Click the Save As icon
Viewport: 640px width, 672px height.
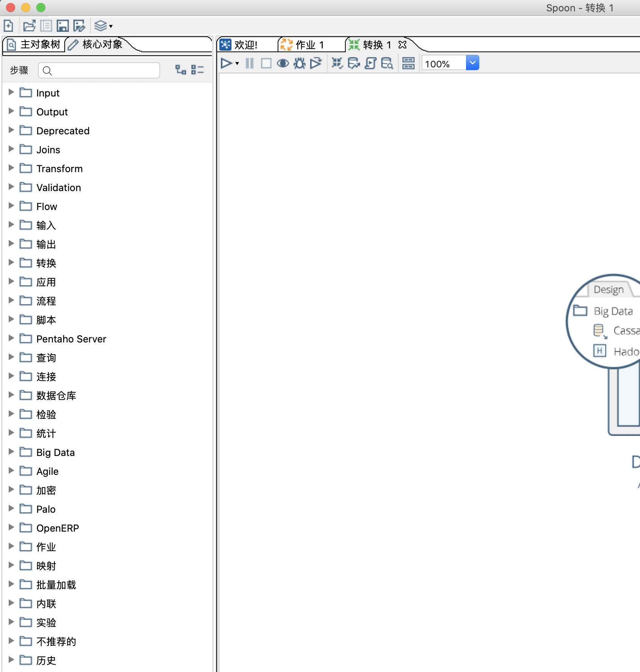tap(79, 26)
